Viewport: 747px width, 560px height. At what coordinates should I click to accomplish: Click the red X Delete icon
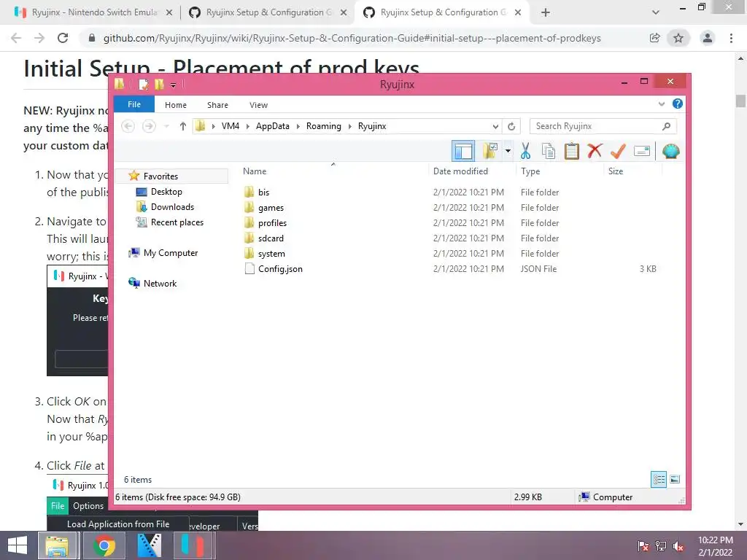[595, 152]
